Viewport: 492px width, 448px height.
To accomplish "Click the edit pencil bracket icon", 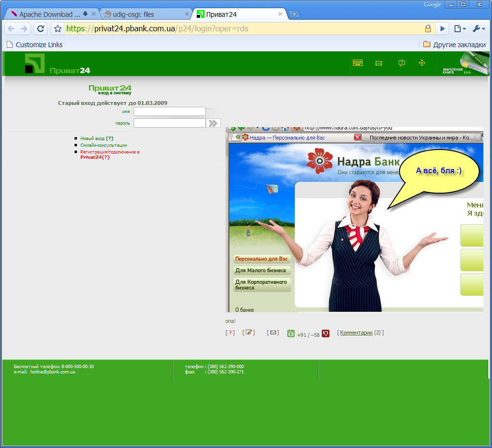I will 249,333.
